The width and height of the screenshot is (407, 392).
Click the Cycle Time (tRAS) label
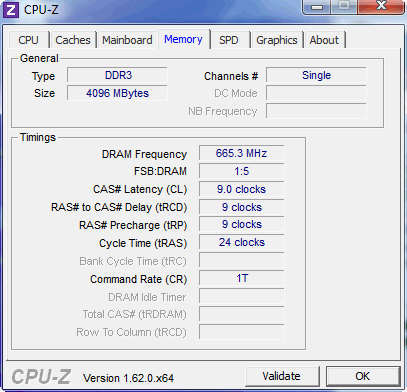143,243
